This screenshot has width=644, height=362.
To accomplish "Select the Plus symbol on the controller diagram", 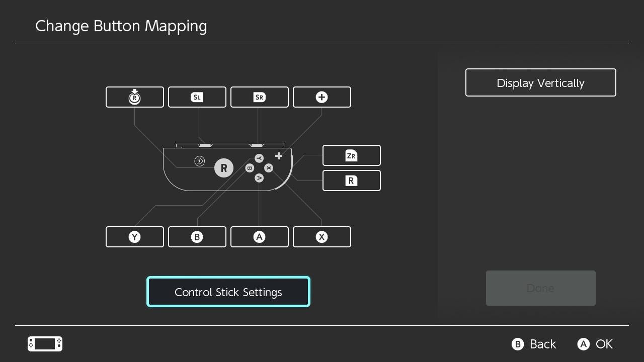I will click(279, 156).
